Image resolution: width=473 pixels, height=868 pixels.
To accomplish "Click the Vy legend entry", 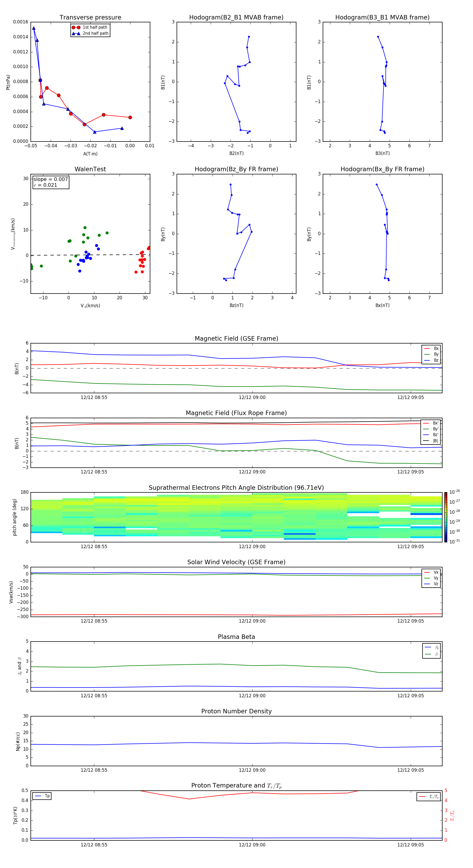I will pos(431,578).
